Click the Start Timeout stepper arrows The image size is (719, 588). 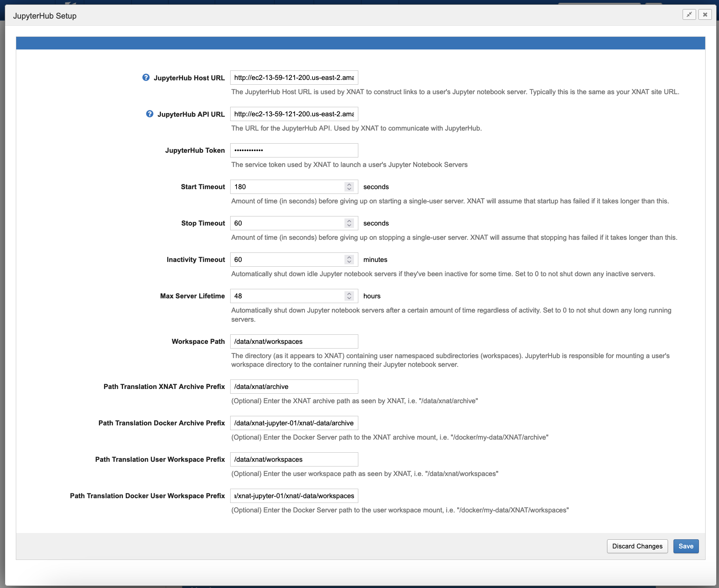pos(349,187)
